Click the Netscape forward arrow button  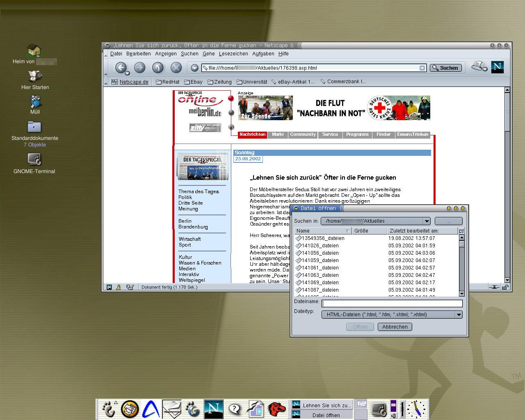tap(140, 67)
